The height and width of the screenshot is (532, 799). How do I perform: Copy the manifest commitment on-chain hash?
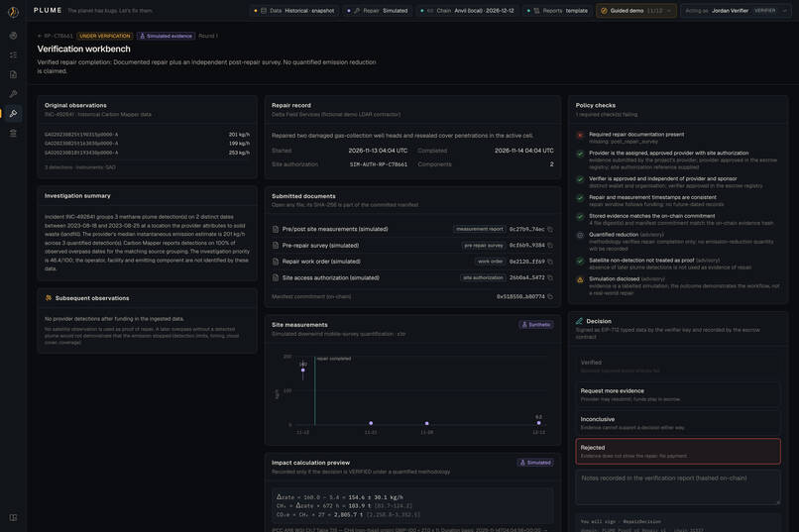[x=550, y=296]
